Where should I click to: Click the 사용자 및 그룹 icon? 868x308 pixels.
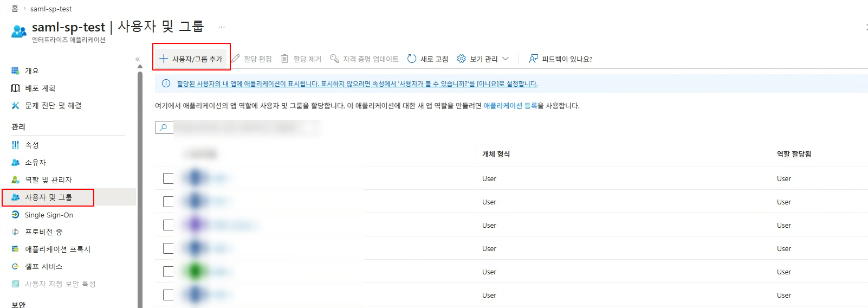coord(15,197)
